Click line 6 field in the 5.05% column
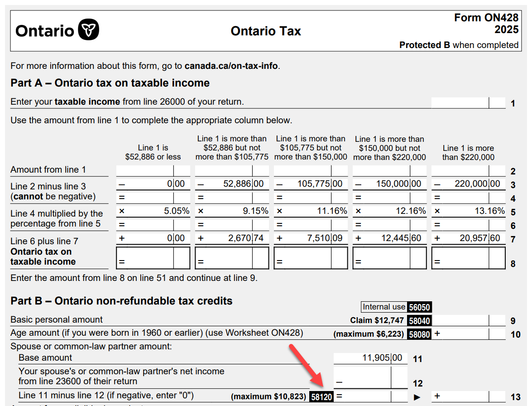Viewport: 532px width, 406px height. [153, 225]
